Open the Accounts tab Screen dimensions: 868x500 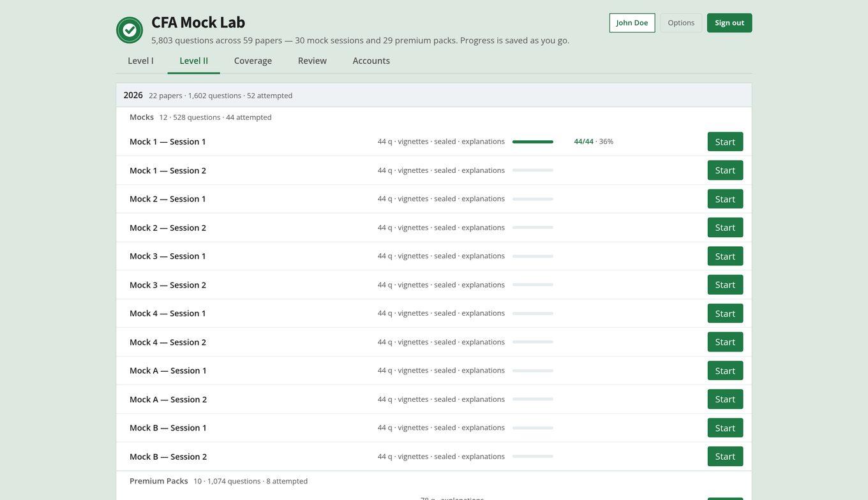[371, 61]
